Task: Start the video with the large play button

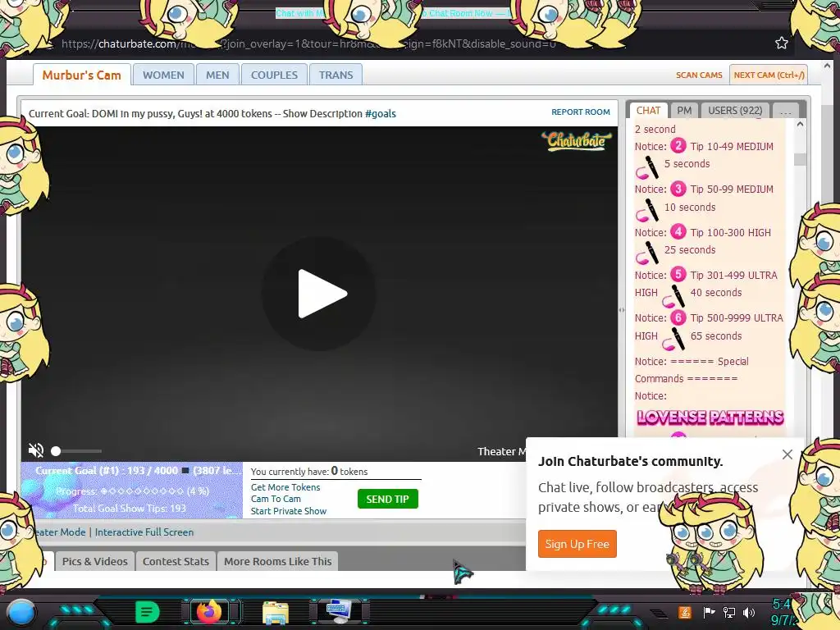Action: coord(319,294)
